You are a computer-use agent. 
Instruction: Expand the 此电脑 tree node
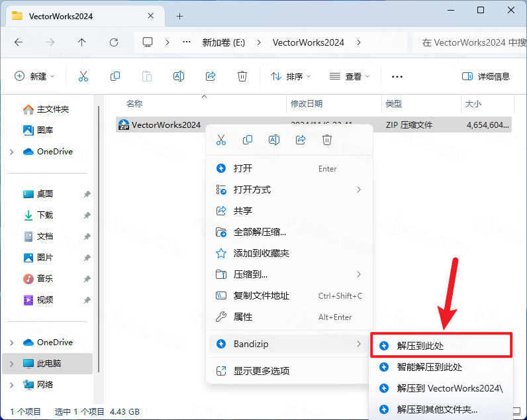[12, 364]
